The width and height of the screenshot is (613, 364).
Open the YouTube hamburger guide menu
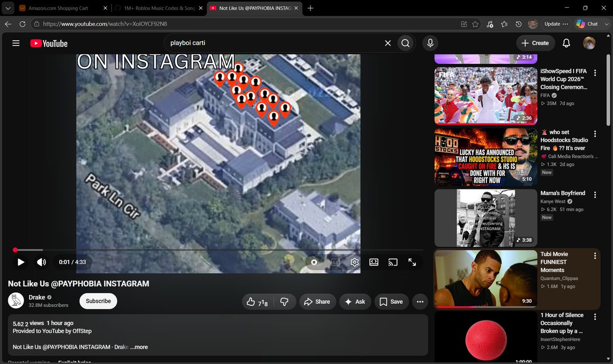click(16, 43)
